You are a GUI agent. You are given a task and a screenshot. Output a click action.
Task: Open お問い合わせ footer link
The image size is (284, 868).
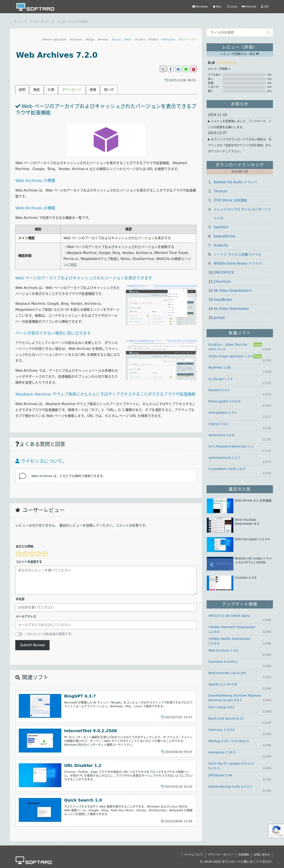coord(262,855)
